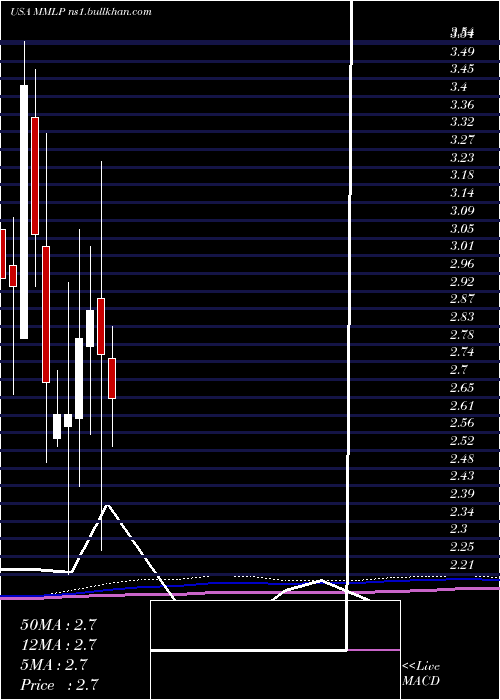Click the 2.96 price axis label
Image resolution: width=500 pixels, height=700 pixels.
462,264
